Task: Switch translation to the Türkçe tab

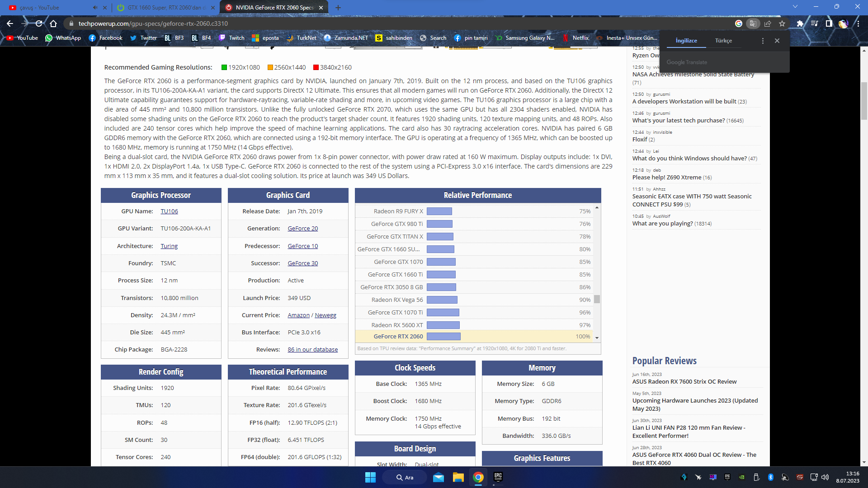Action: click(723, 41)
